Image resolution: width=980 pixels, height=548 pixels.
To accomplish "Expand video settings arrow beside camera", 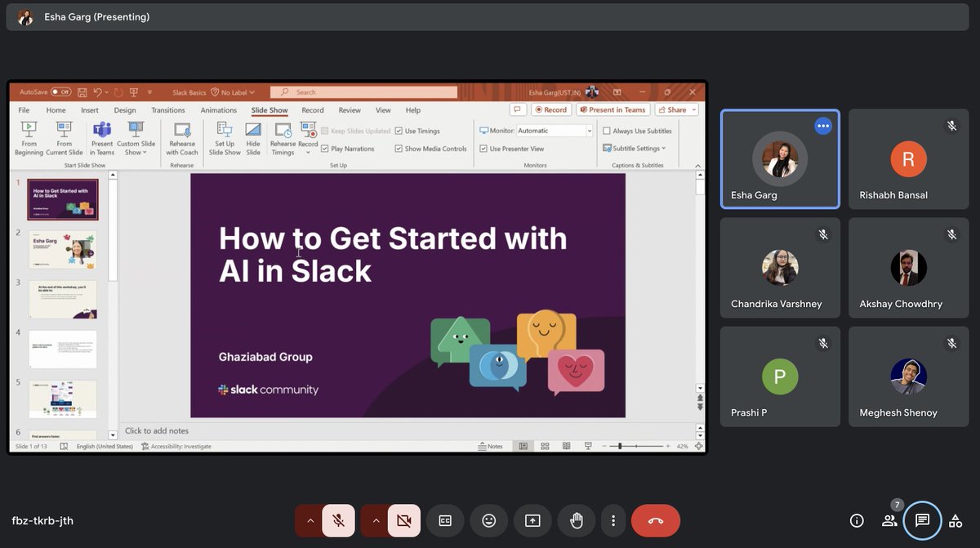I will pyautogui.click(x=374, y=520).
